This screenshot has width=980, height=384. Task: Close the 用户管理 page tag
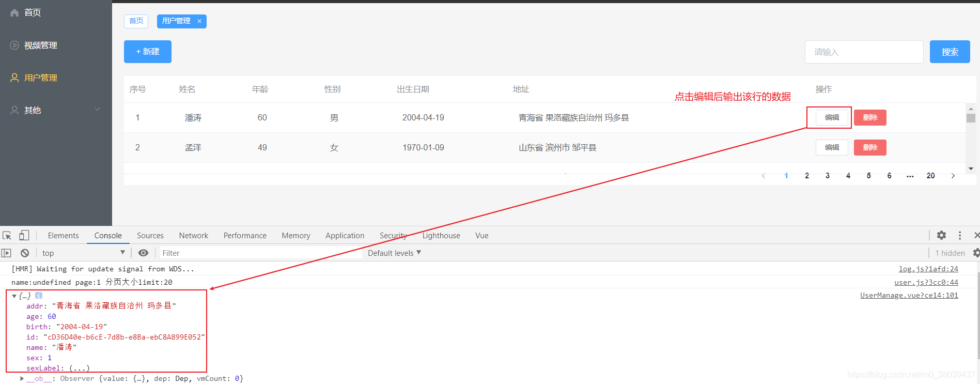coord(199,21)
